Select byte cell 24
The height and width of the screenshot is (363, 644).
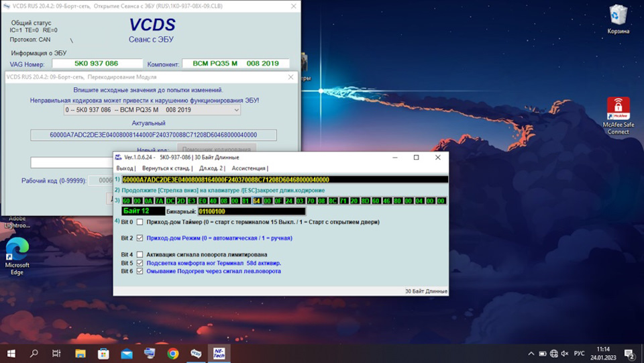tap(289, 201)
